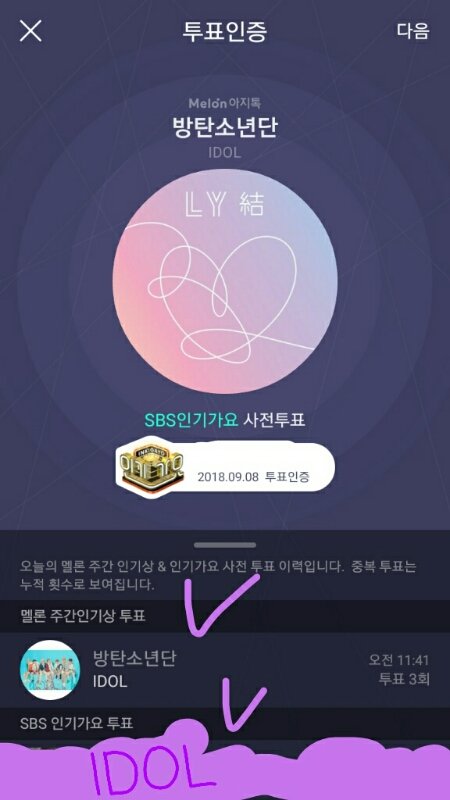
Task: Open the circular LY 結 album cover
Action: point(224,281)
